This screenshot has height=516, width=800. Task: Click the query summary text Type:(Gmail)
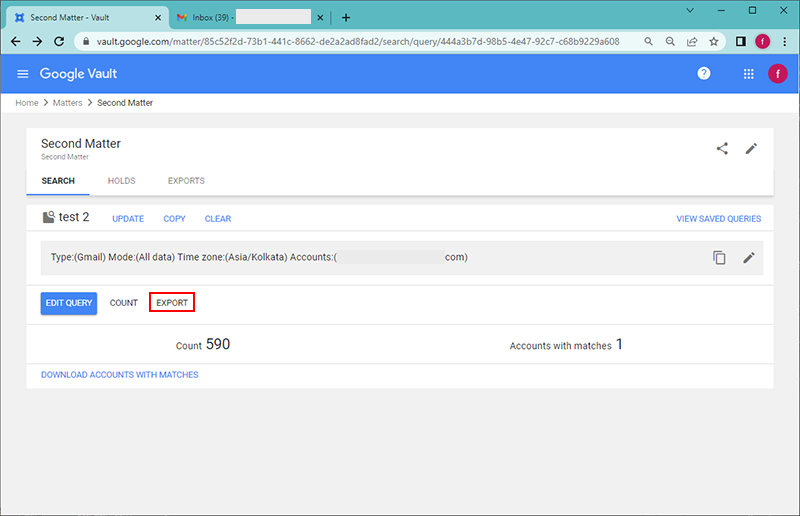pyautogui.click(x=78, y=257)
